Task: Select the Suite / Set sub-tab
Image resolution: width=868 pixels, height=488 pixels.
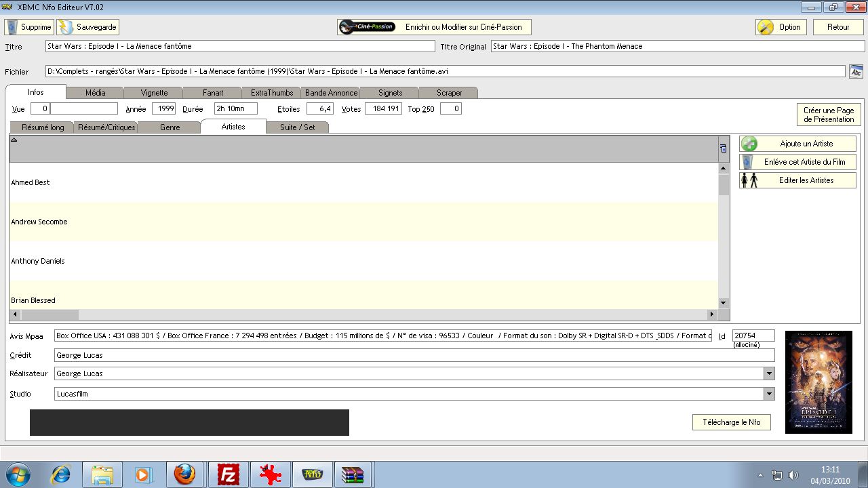Action: tap(298, 127)
